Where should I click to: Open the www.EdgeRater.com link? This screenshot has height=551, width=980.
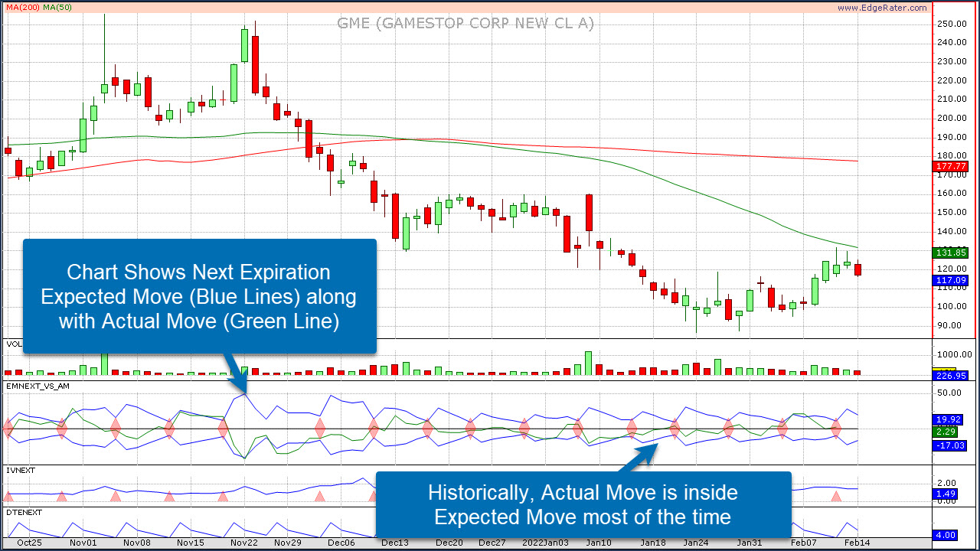[x=881, y=8]
